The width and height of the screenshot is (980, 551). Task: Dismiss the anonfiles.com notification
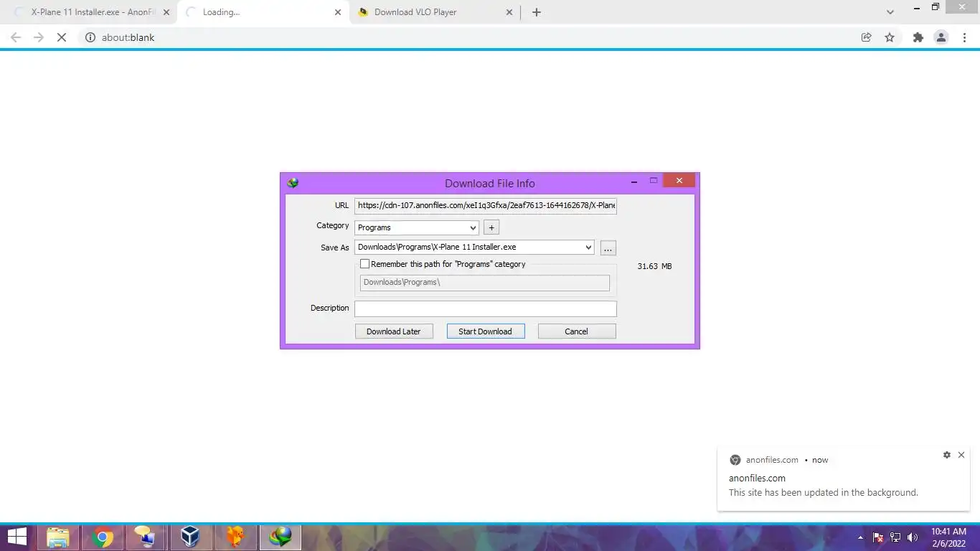point(961,455)
